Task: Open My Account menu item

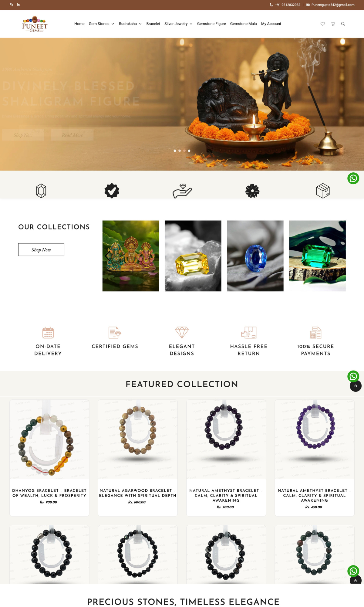Action: tap(271, 24)
